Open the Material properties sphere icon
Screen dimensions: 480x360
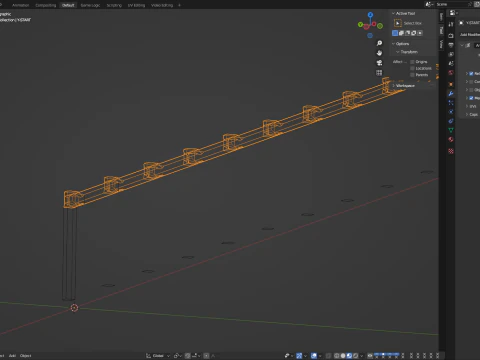451,139
